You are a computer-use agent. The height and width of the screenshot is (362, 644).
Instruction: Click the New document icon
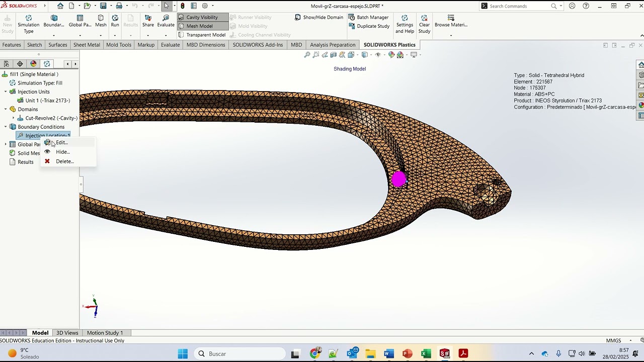pyautogui.click(x=71, y=6)
